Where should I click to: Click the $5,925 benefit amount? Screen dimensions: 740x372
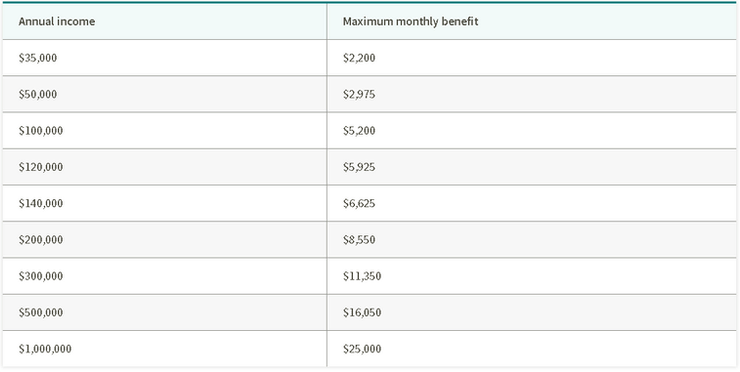click(359, 167)
